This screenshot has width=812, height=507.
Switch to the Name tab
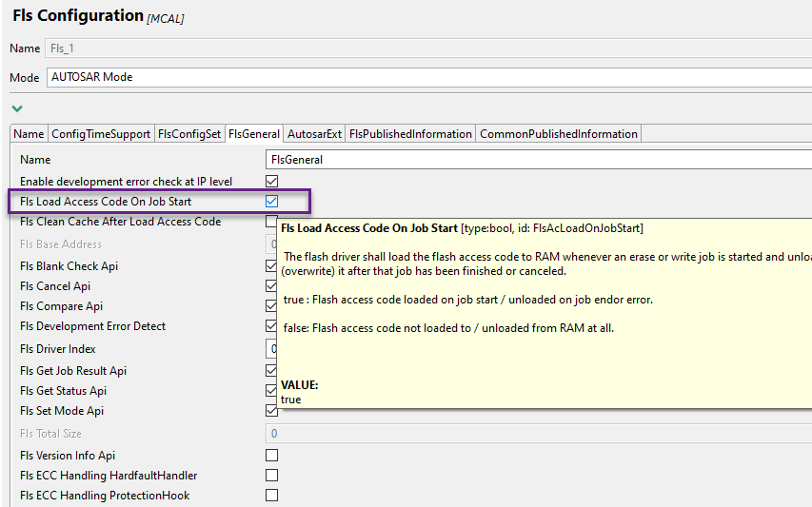coord(29,134)
